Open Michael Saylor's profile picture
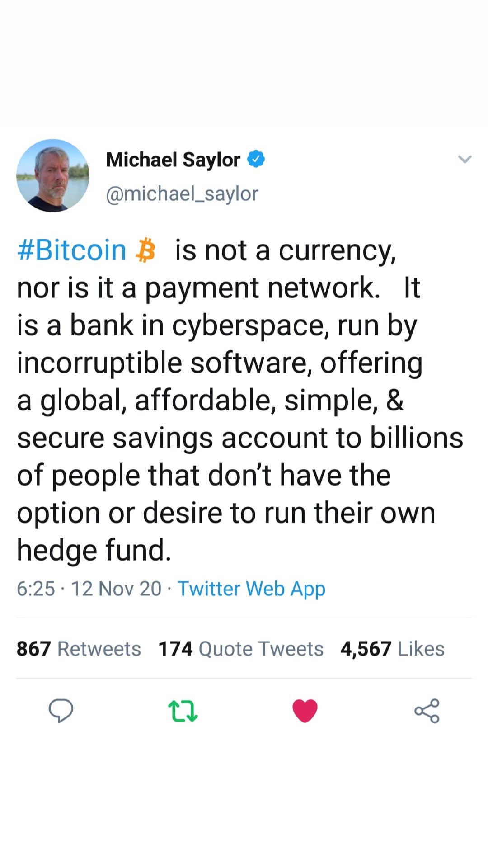Image resolution: width=488 pixels, height=868 pixels. pos(53,175)
